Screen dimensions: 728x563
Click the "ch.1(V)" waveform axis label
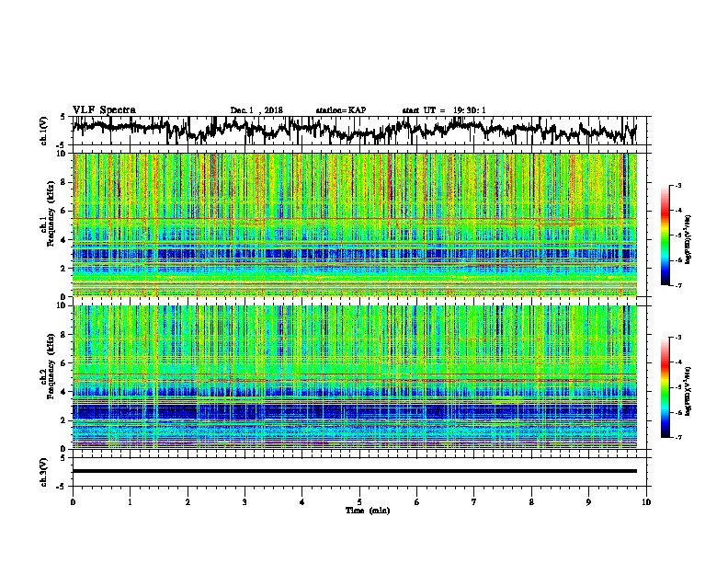click(x=44, y=131)
